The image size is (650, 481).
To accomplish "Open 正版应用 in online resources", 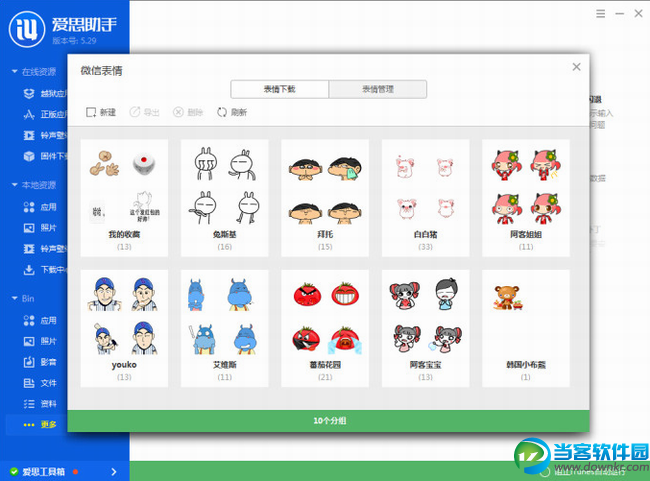I will (x=45, y=114).
